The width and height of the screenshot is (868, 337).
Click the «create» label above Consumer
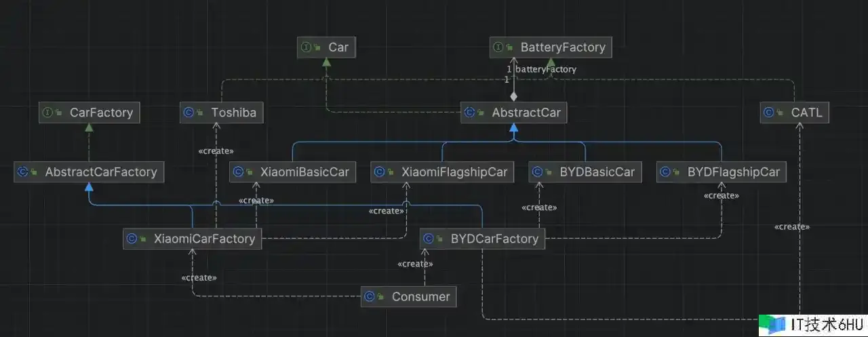coord(415,264)
